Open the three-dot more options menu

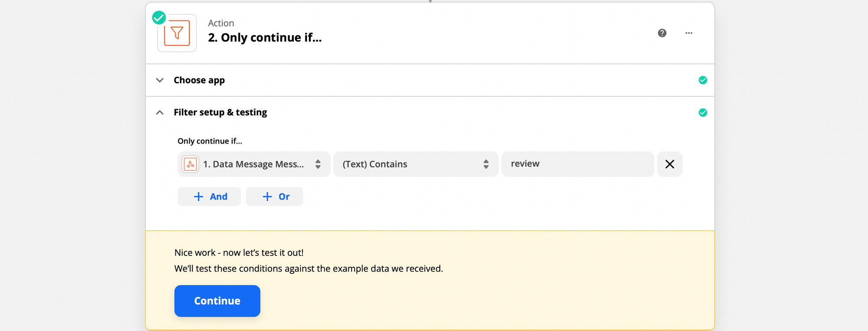tap(689, 33)
